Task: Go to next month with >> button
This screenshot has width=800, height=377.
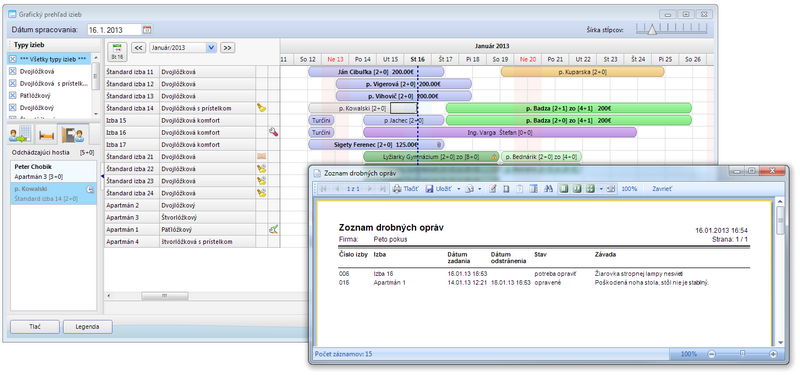Action: pos(228,47)
